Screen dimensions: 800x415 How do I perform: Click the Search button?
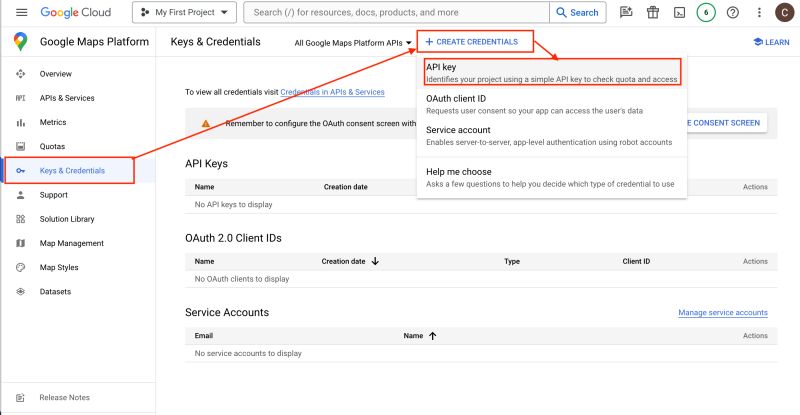point(578,12)
